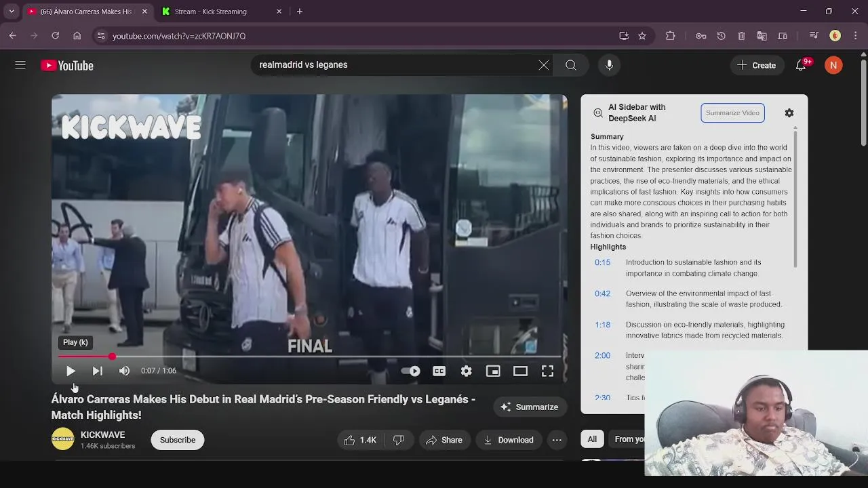The width and height of the screenshot is (868, 488).
Task: Toggle closed captions
Action: tap(439, 371)
